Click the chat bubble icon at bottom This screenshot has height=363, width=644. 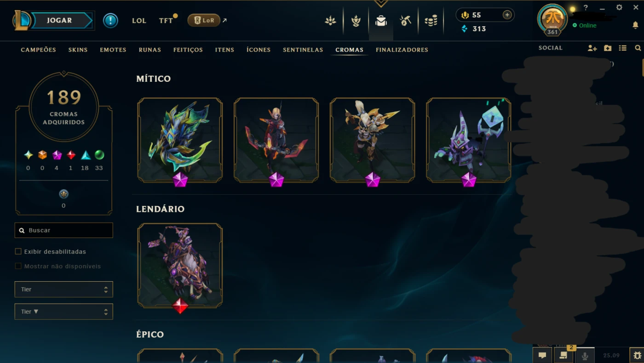pos(542,355)
